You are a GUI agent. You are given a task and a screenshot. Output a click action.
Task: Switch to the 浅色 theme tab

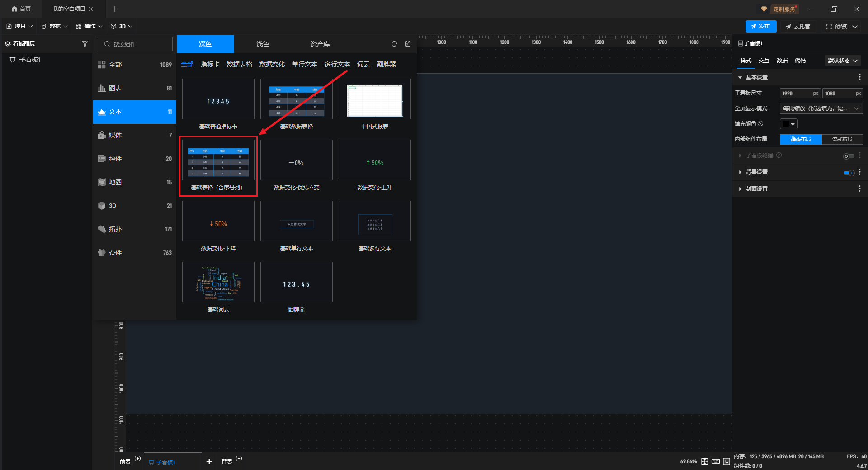[x=263, y=44]
